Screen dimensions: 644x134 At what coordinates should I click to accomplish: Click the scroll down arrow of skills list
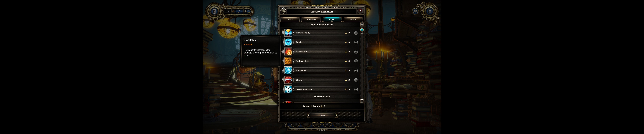pos(362,101)
